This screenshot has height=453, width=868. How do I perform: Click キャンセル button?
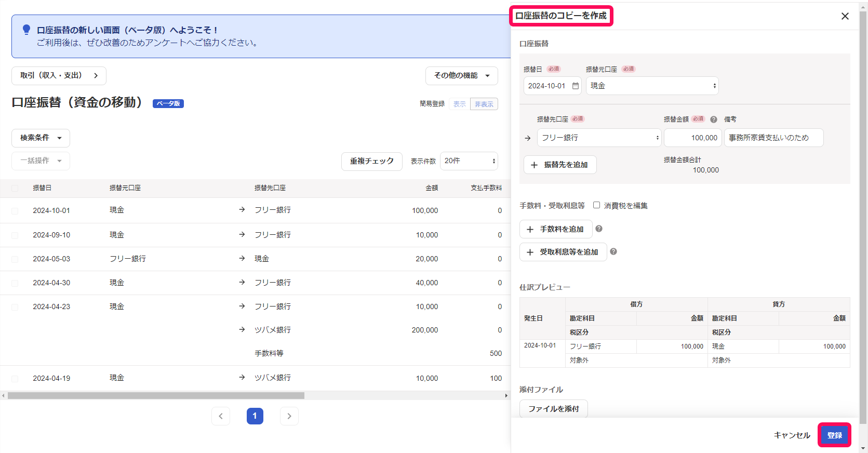pos(792,435)
